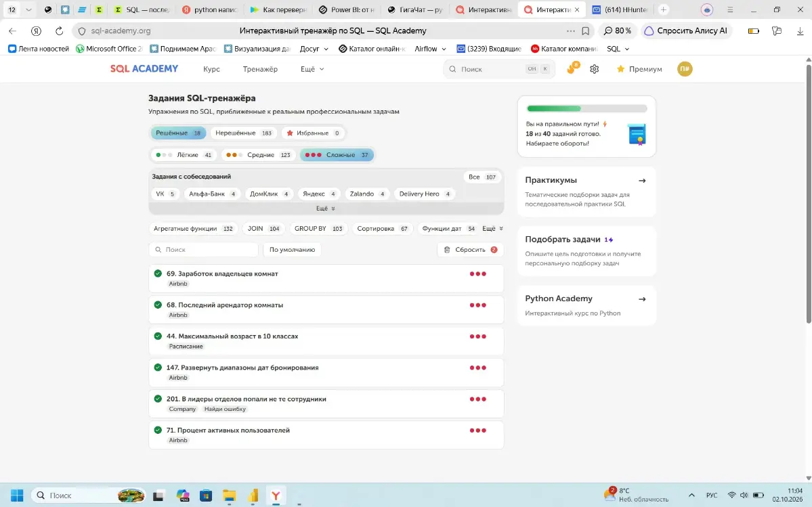Open a new browser tab plus icon
Viewport: 812px width, 507px height.
click(664, 10)
